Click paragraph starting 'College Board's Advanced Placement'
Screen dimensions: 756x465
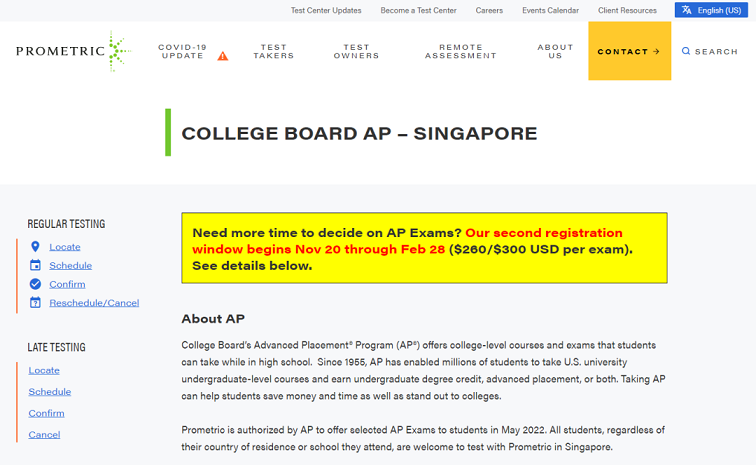click(x=423, y=370)
